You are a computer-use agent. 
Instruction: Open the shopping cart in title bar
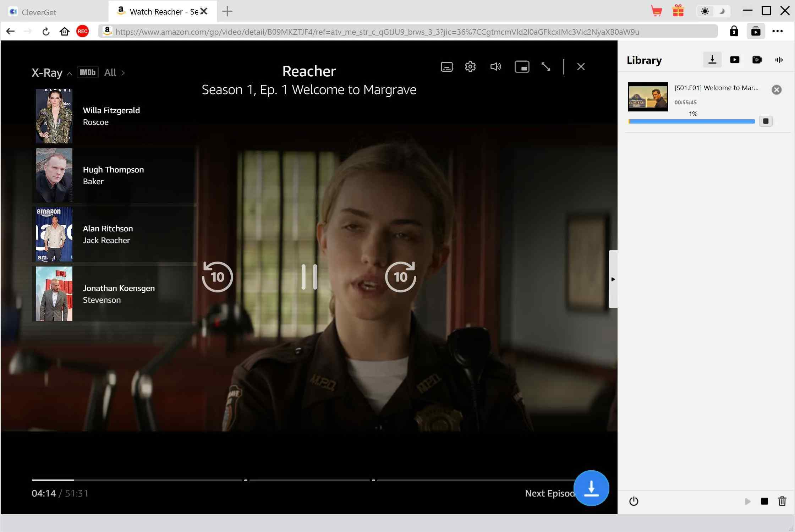click(657, 11)
